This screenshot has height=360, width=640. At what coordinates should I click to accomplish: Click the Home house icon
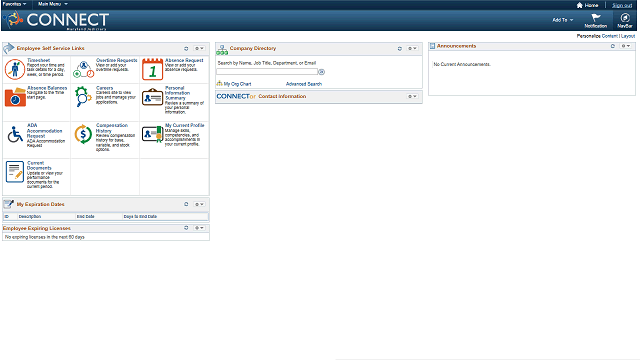pyautogui.click(x=579, y=5)
